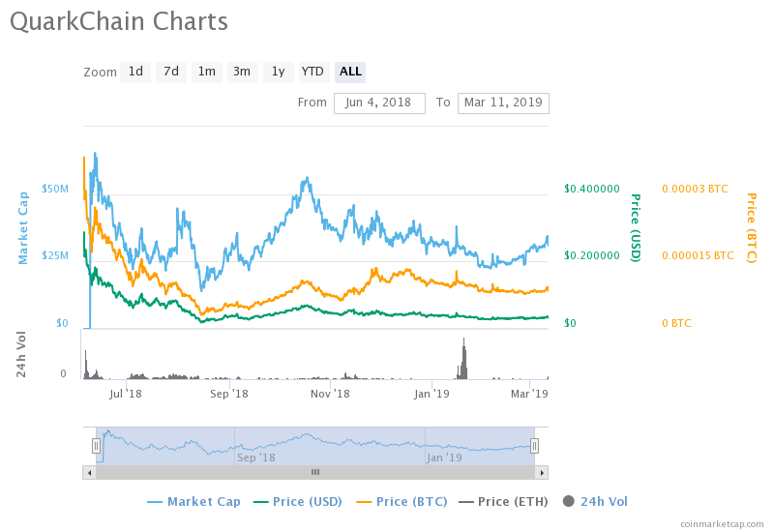Viewport: 774px width, 532px height.
Task: Click the 0.00003 BTC axis label
Action: point(695,189)
